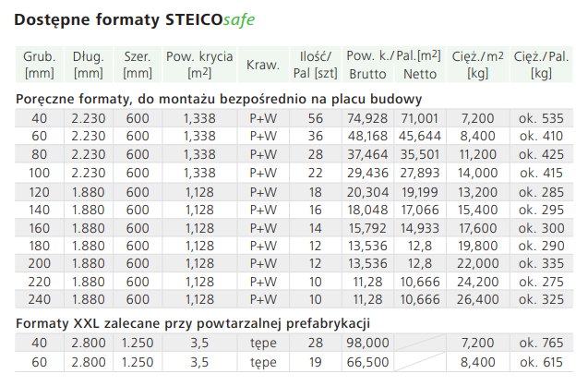
Task: Click the 'Pow. krycia [m2]' header
Action: (x=199, y=65)
